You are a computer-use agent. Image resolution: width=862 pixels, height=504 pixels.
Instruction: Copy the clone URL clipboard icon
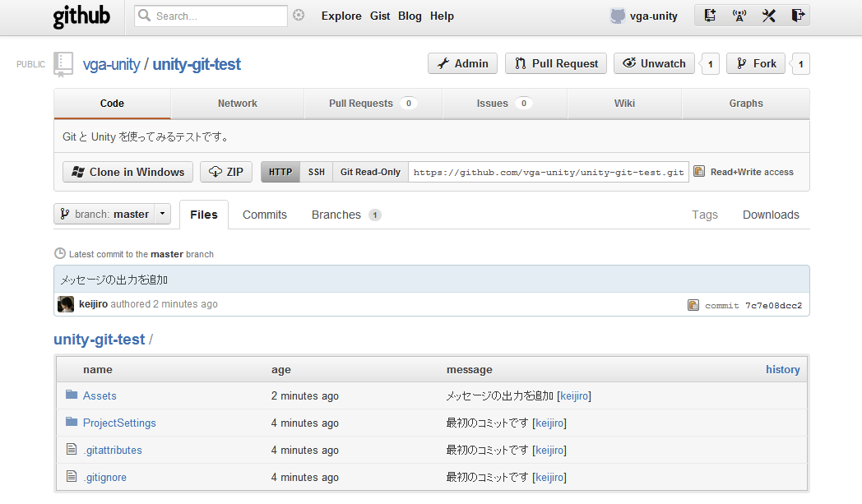point(698,172)
